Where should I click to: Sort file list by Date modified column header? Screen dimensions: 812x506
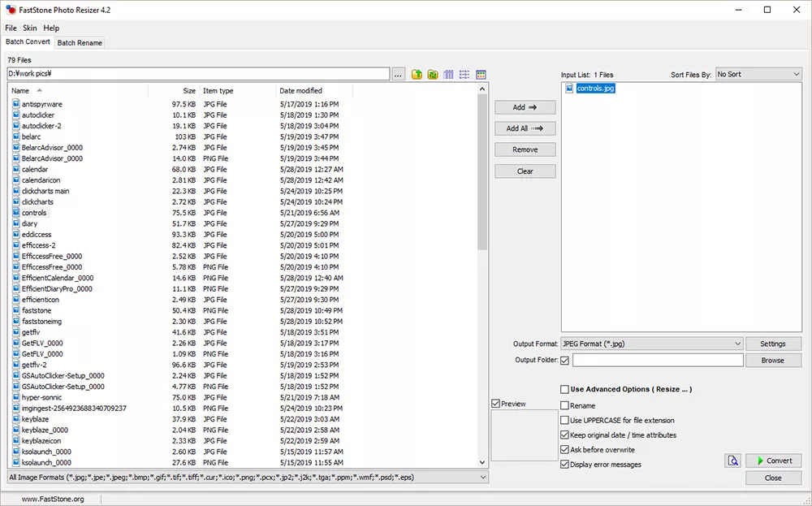314,91
